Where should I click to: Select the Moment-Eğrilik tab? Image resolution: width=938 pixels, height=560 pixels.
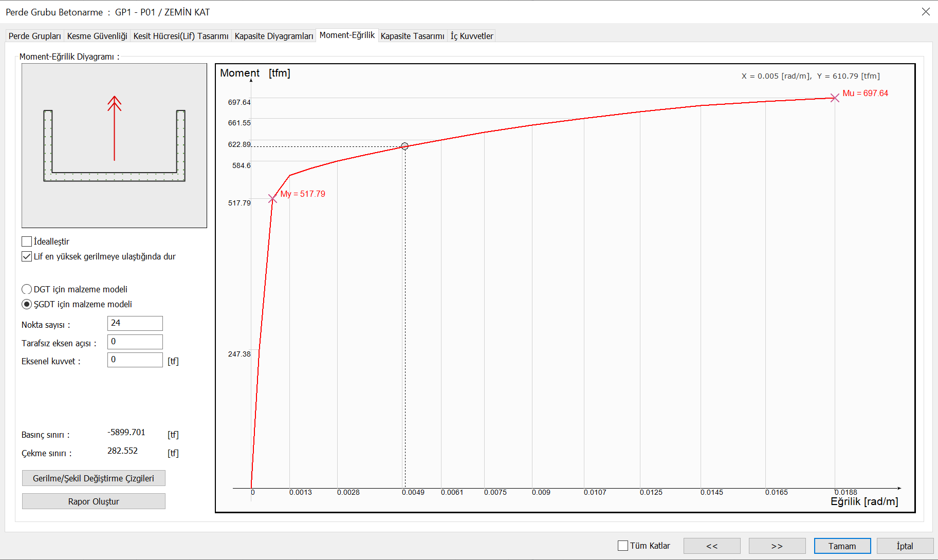click(x=347, y=35)
